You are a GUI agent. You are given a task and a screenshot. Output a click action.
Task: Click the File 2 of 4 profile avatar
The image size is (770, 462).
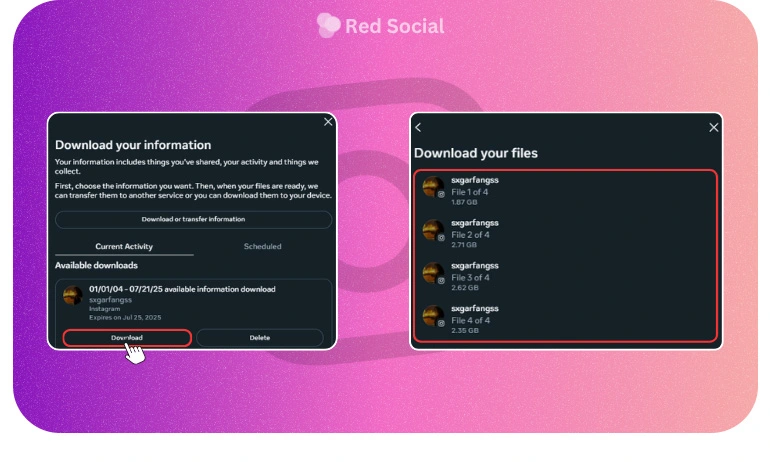tap(432, 230)
